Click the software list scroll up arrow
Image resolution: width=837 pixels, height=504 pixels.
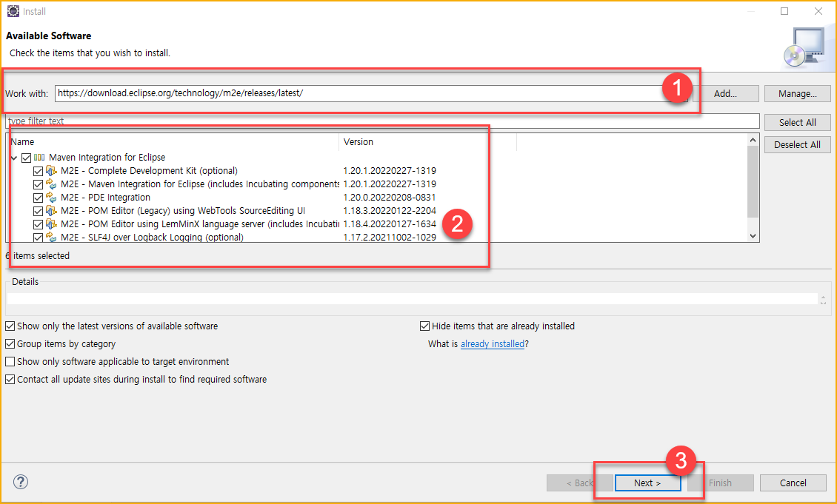tap(753, 140)
